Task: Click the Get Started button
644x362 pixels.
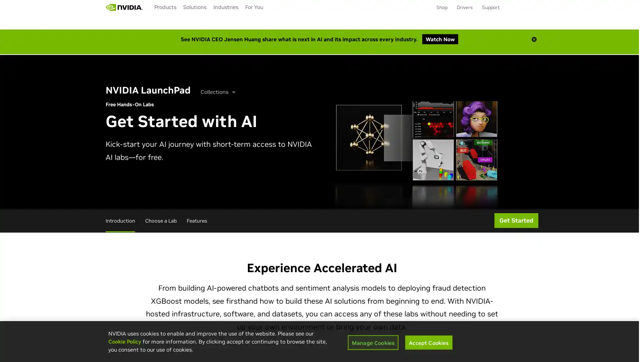Action: (x=516, y=220)
